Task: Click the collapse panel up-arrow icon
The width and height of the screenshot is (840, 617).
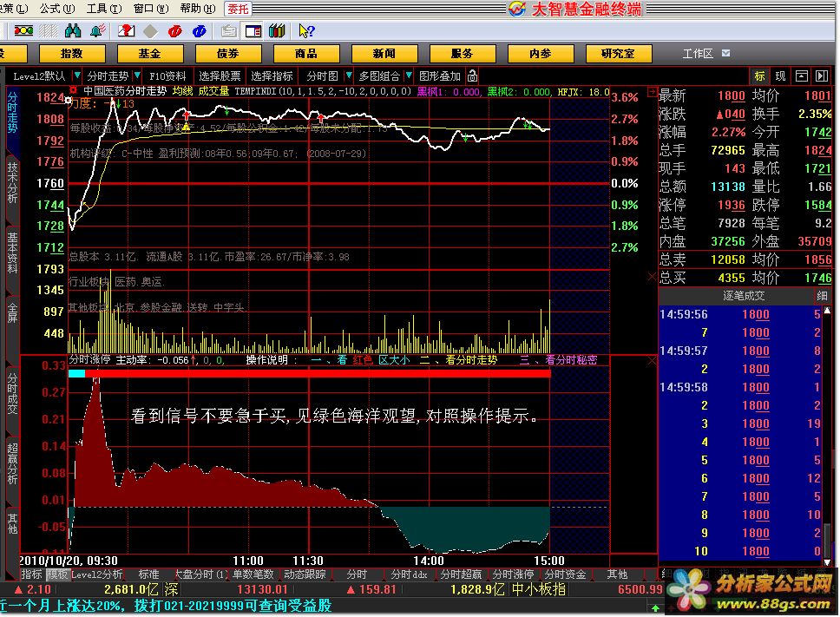Action: tap(802, 76)
